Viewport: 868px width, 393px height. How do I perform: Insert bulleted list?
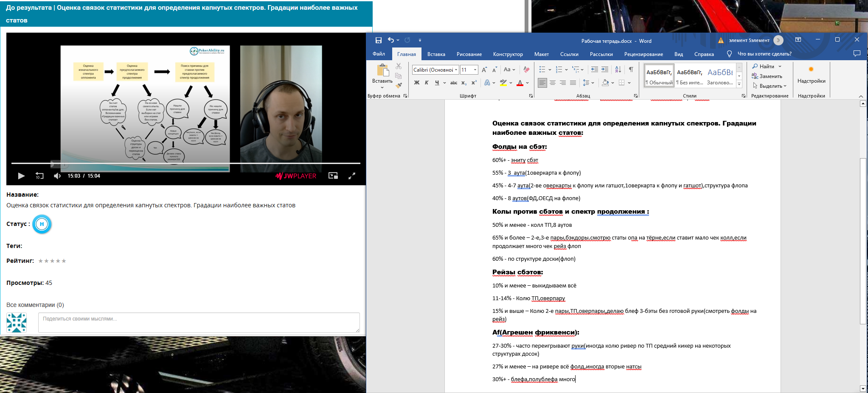pyautogui.click(x=542, y=70)
